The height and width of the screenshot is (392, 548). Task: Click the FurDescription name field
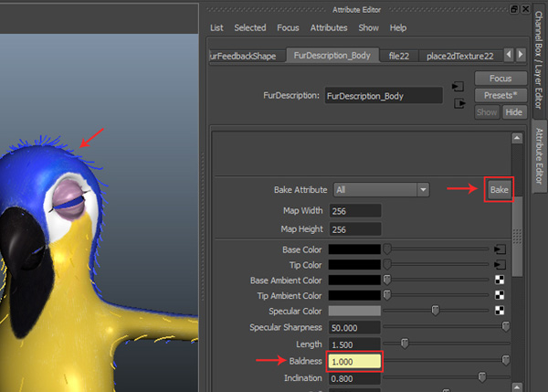pos(384,96)
